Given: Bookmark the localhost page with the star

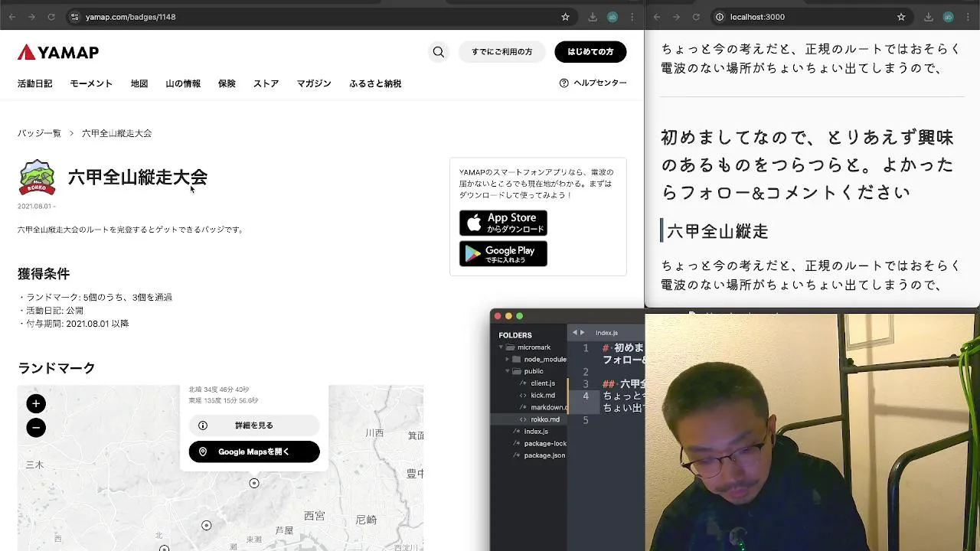Looking at the screenshot, I should (901, 17).
